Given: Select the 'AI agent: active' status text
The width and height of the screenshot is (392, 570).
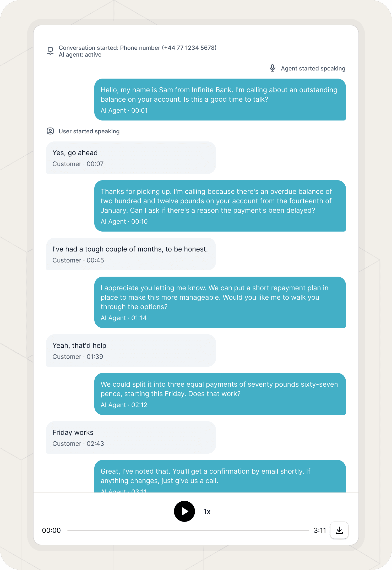Looking at the screenshot, I should [80, 54].
